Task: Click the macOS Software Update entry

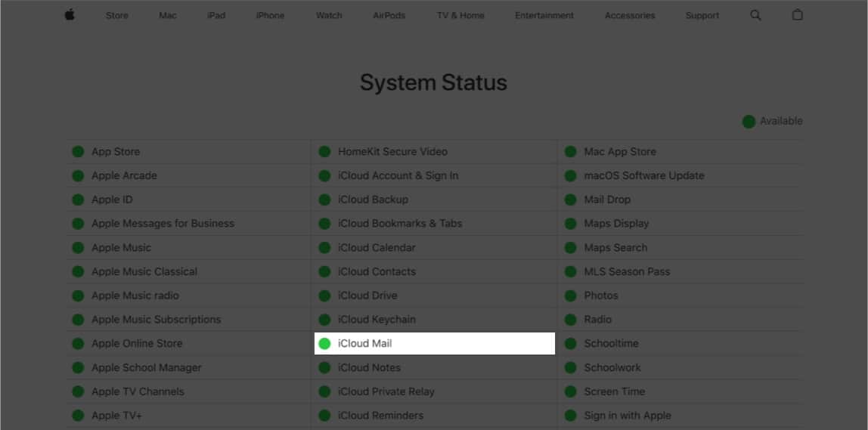Action: coord(643,175)
